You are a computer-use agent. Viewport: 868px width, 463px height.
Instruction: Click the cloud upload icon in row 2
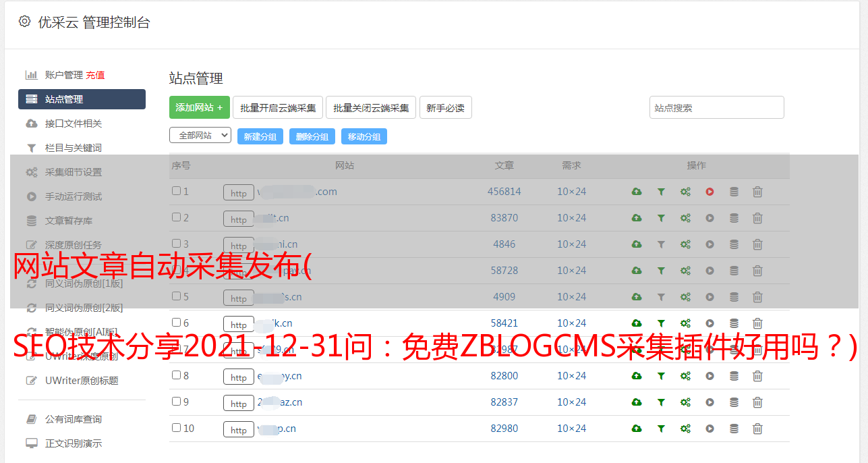[637, 218]
